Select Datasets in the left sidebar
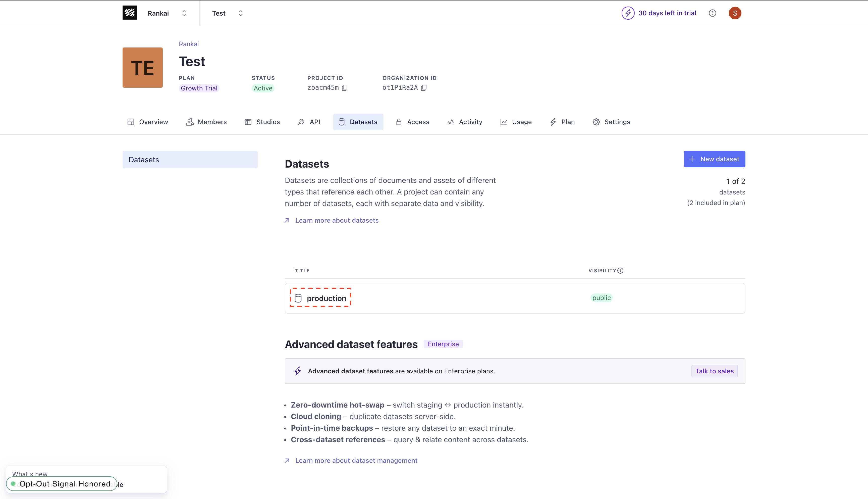 [190, 160]
